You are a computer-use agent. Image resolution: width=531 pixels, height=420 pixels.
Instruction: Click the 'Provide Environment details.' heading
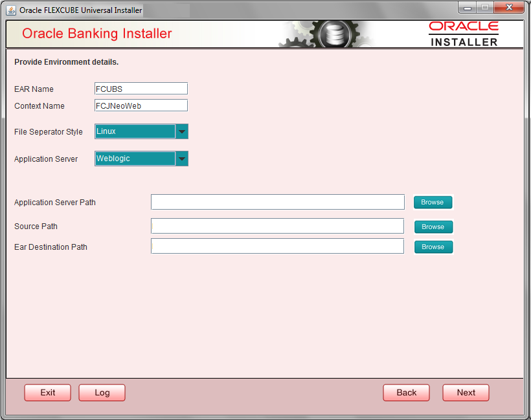[66, 62]
